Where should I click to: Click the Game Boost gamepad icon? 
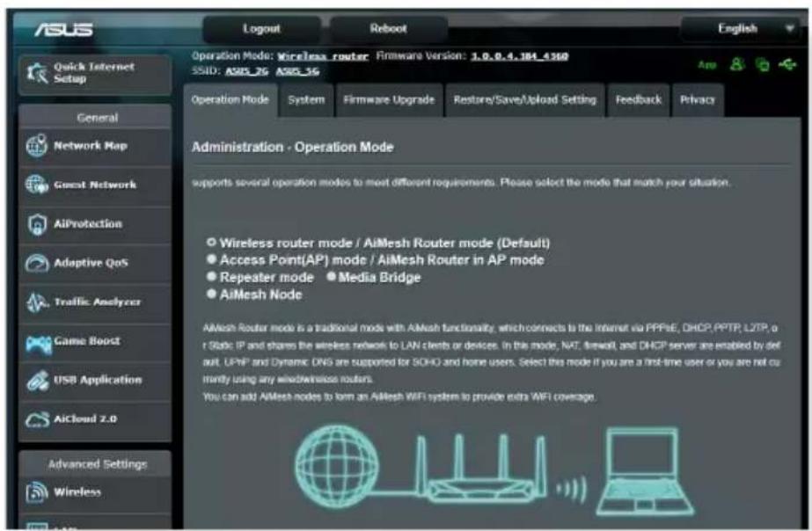coord(39,344)
